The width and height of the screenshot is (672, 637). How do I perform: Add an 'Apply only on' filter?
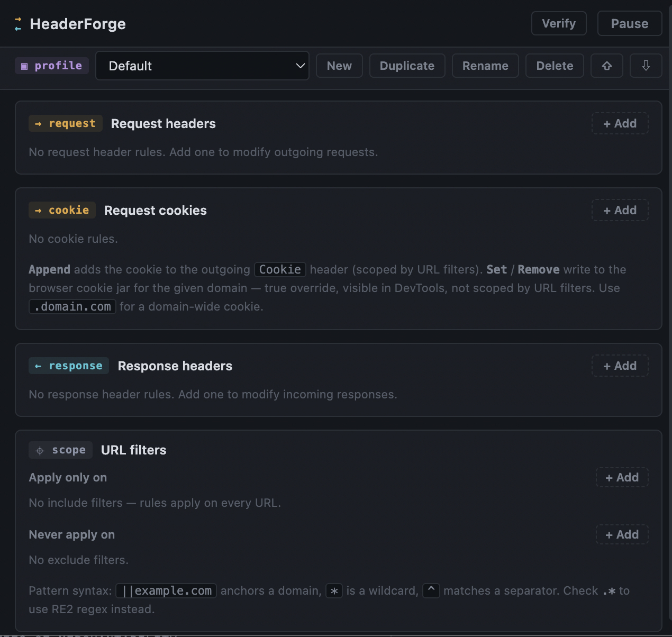[622, 477]
